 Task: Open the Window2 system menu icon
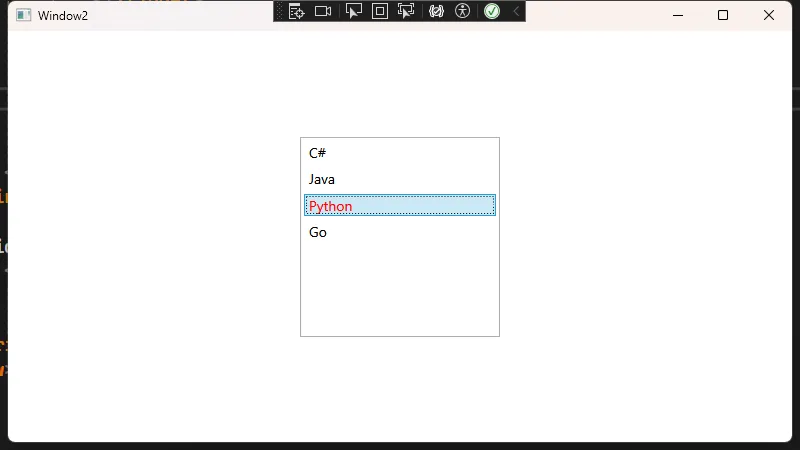click(x=23, y=15)
